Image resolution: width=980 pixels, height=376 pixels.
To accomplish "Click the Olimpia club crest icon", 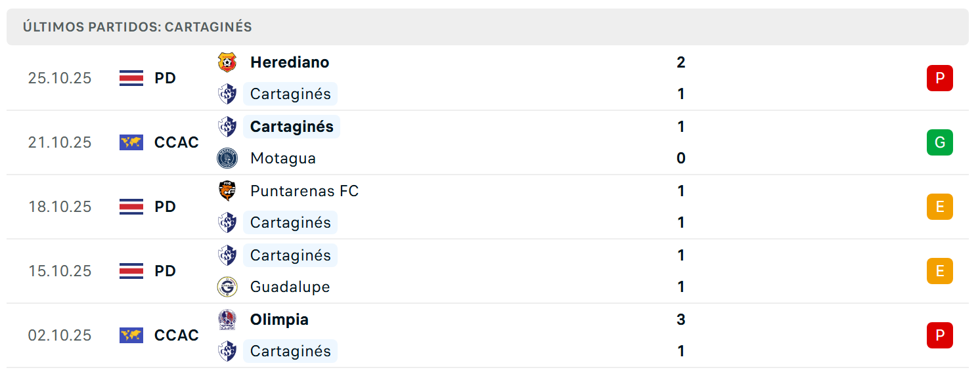I will click(227, 320).
